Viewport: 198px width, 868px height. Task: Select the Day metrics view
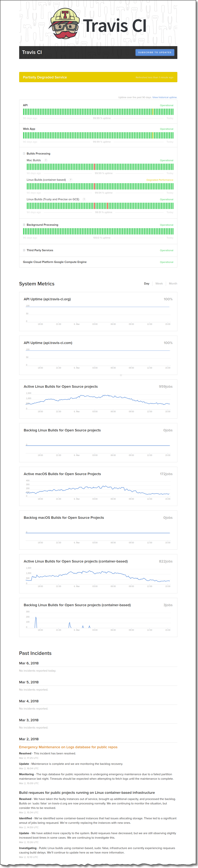pyautogui.click(x=146, y=284)
